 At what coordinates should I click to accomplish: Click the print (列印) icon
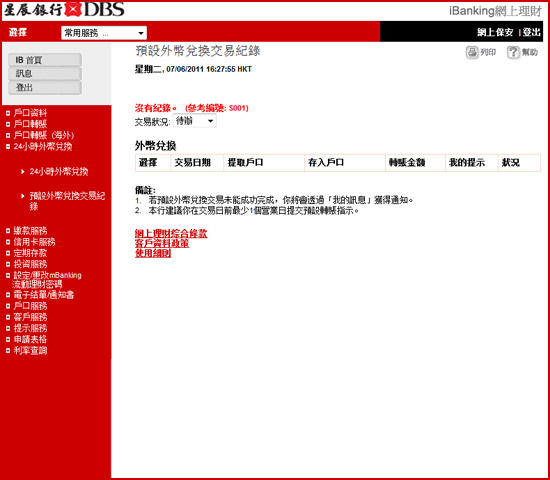tap(472, 53)
